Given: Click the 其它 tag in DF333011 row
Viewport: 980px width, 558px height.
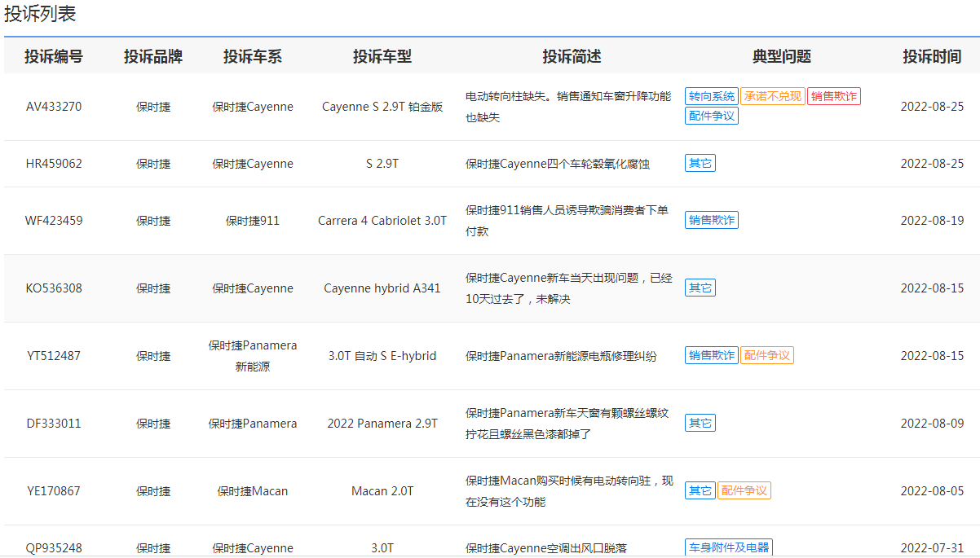Looking at the screenshot, I should click(x=700, y=423).
